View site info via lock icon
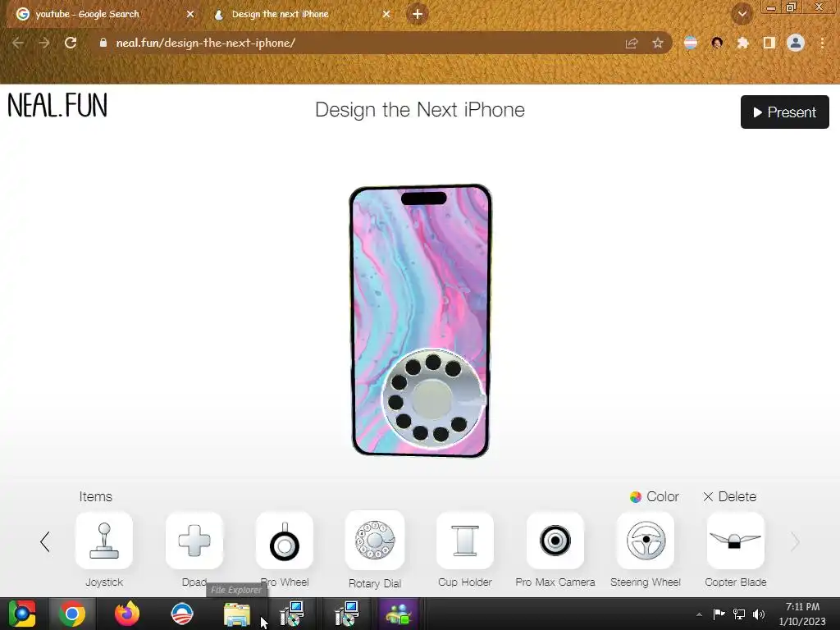This screenshot has width=840, height=630. point(103,43)
